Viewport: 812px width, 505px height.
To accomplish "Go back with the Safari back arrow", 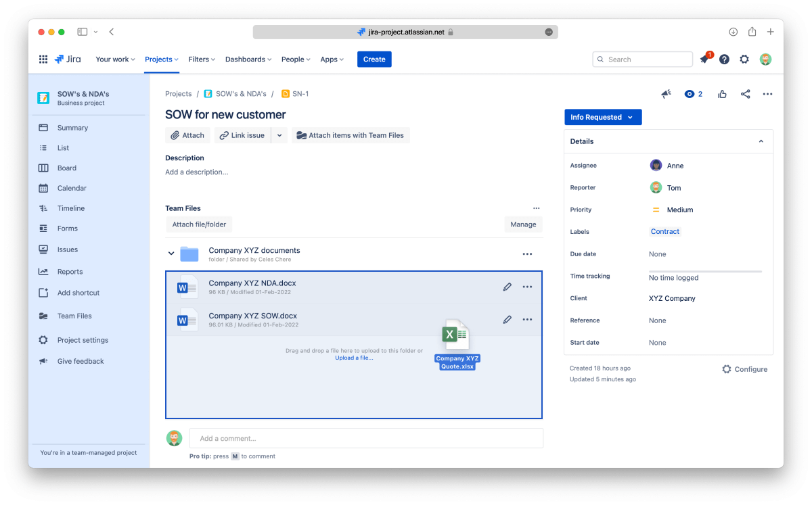I will (112, 32).
